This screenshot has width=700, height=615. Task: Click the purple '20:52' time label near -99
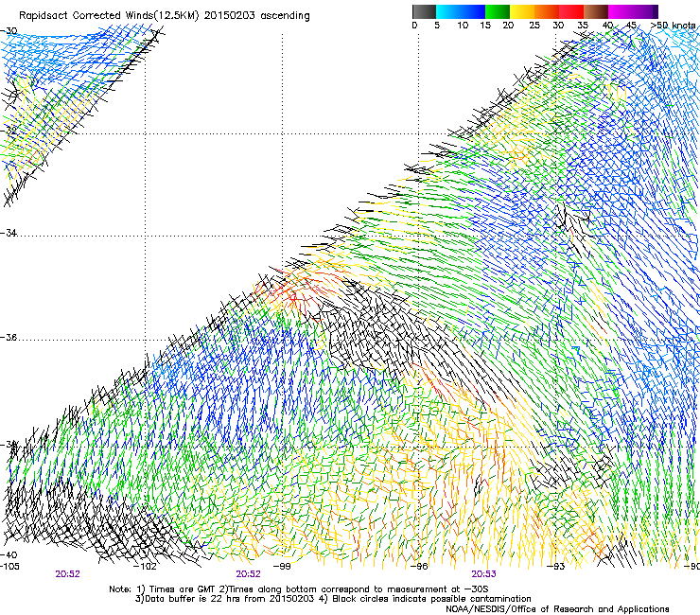click(248, 574)
